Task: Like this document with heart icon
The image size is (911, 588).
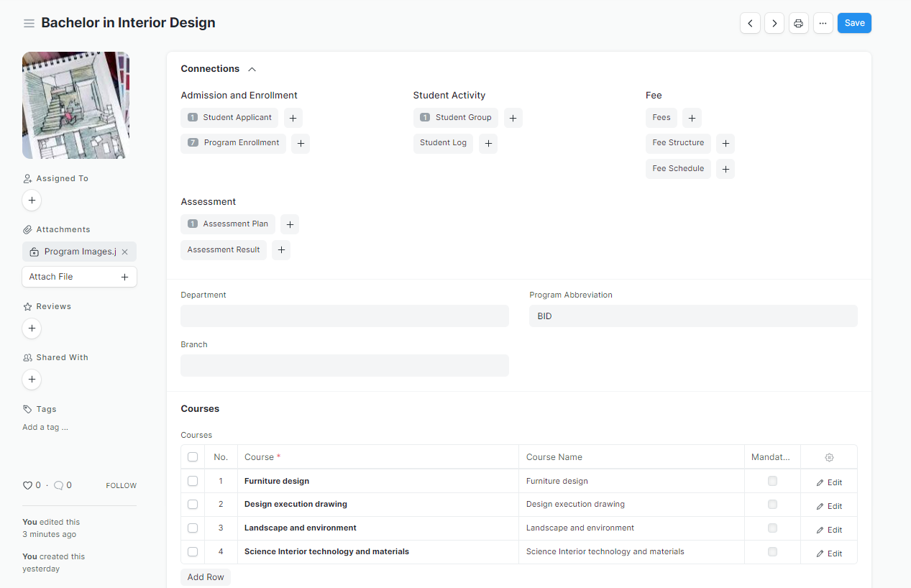Action: click(28, 485)
